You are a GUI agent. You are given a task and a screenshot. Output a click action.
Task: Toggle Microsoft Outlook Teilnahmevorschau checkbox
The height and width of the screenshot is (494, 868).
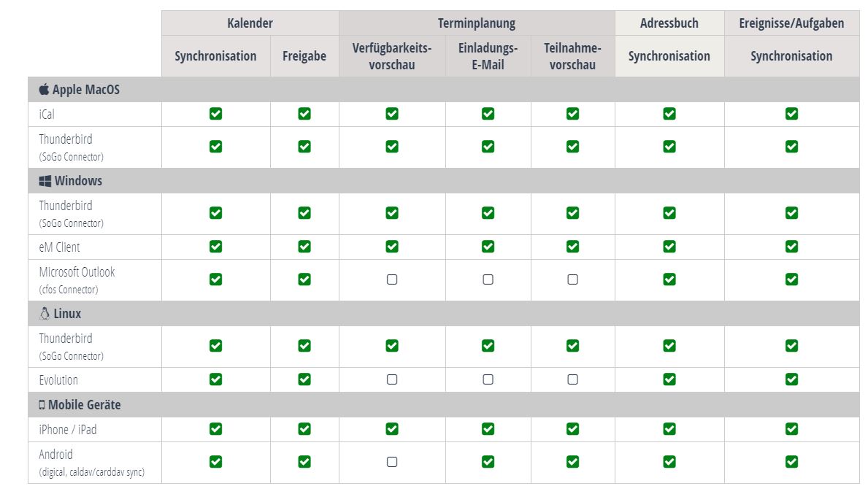[572, 280]
